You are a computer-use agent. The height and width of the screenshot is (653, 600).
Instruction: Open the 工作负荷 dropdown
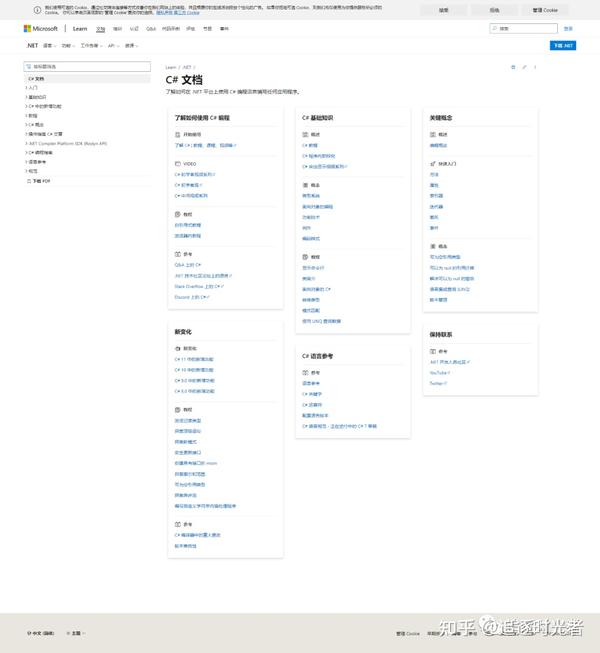point(92,45)
